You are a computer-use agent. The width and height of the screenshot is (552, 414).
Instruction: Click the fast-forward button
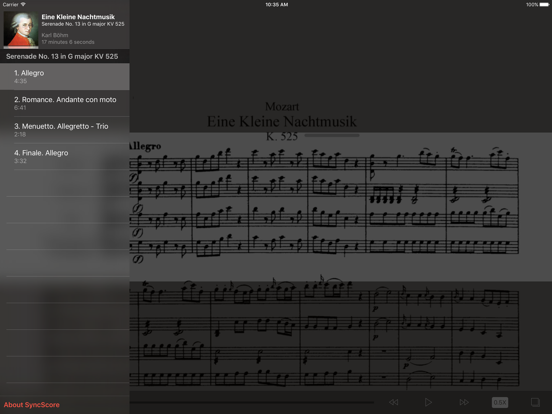click(x=464, y=402)
